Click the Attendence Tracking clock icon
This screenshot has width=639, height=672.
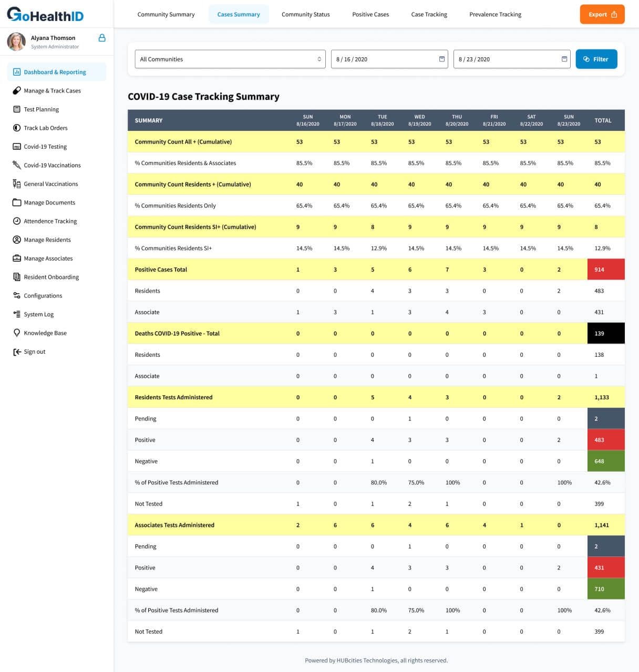pyautogui.click(x=17, y=221)
